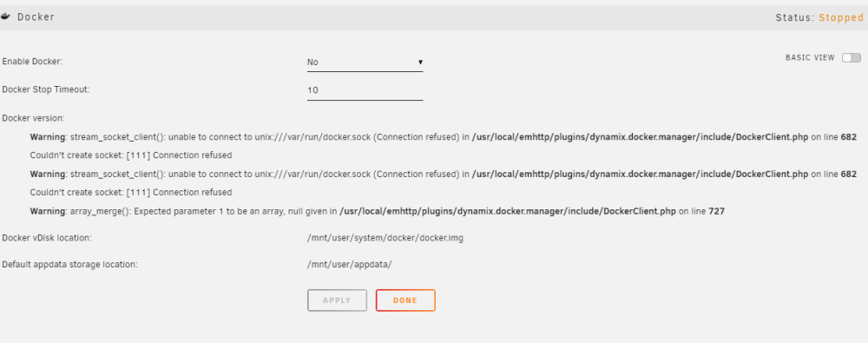Click the "No" value in Enable Docker

point(312,62)
